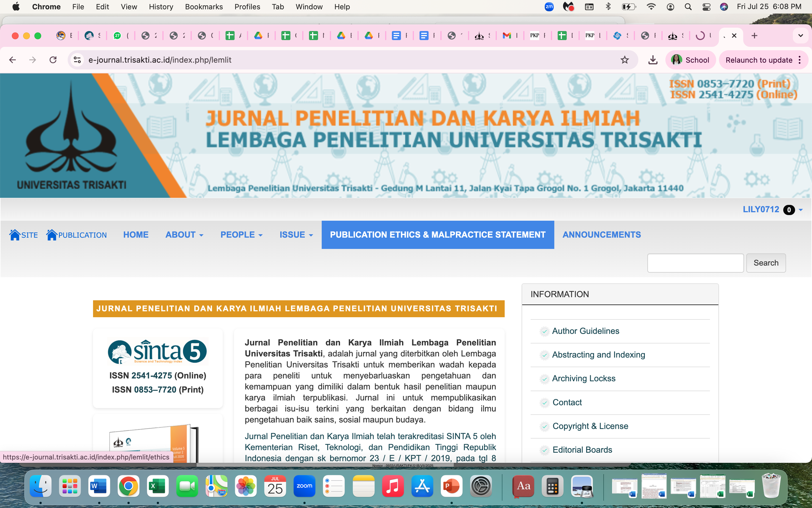Click the print ISSN 0853–7720 link
Viewport: 812px width, 508px height.
pyautogui.click(x=155, y=390)
